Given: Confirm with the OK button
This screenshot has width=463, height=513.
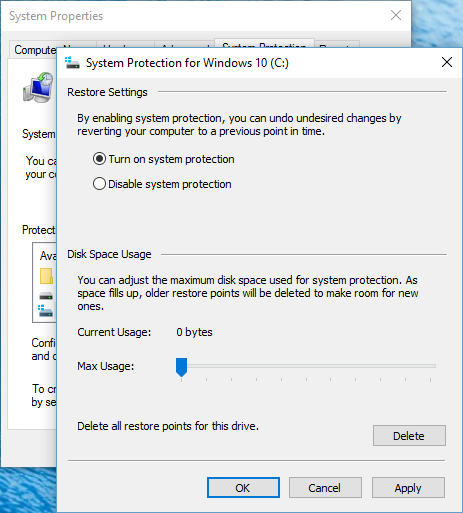Looking at the screenshot, I should pyautogui.click(x=243, y=487).
